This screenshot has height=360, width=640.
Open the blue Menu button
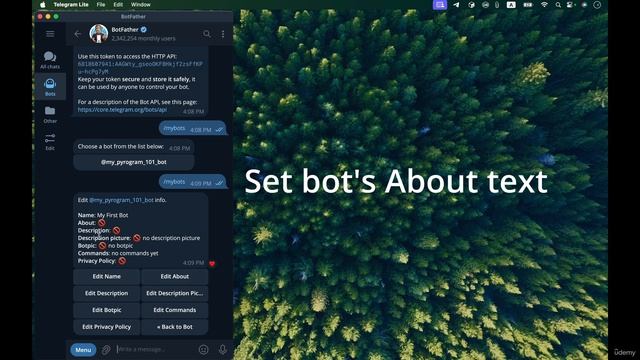tap(83, 350)
